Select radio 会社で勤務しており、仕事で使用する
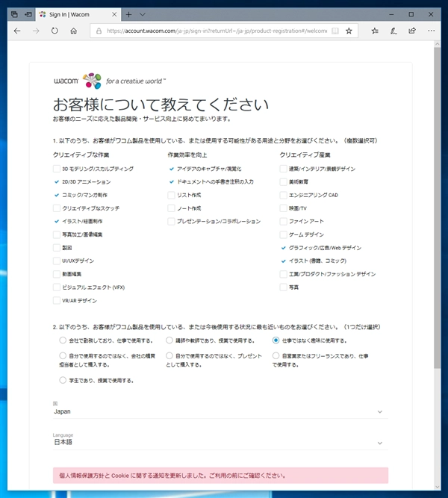 [x=63, y=340]
